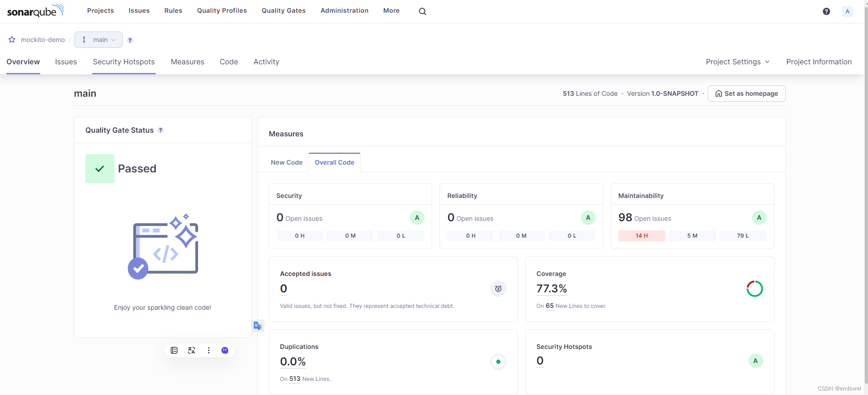The height and width of the screenshot is (395, 868).
Task: Click the Google Translate floating icon
Action: 258,326
